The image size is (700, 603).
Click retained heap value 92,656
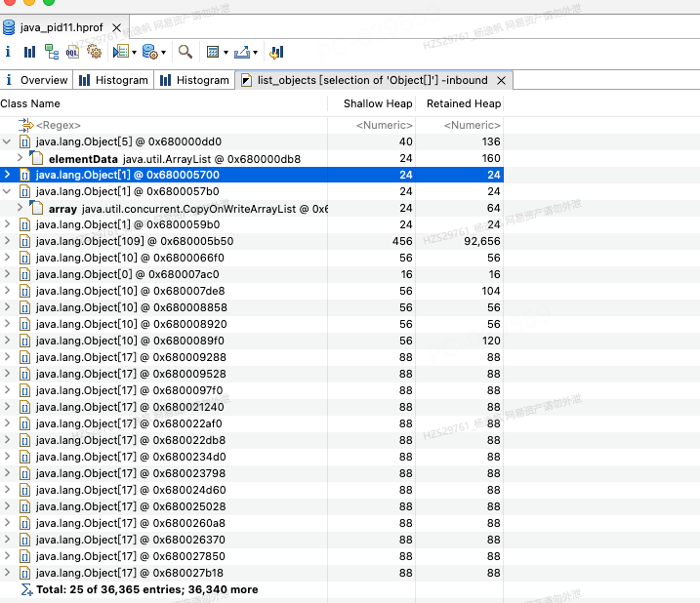click(482, 241)
